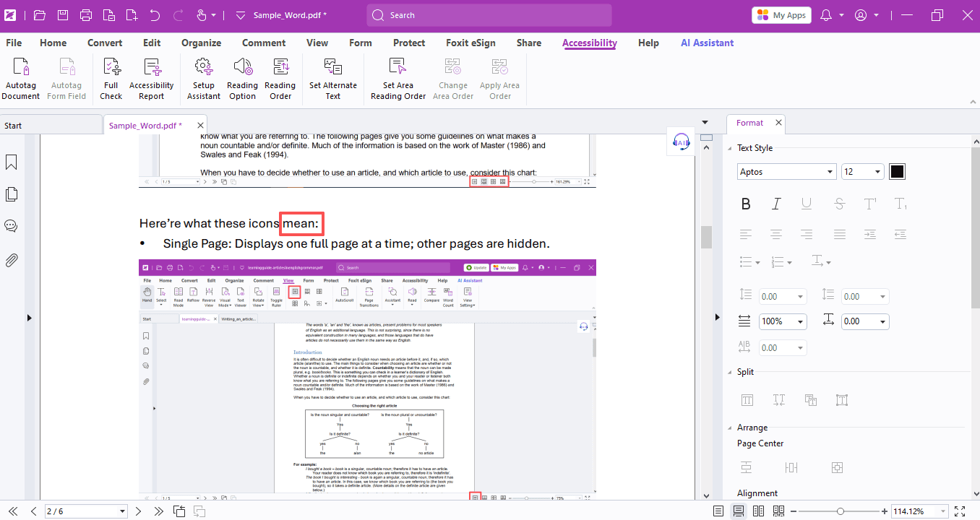Screen dimensions: 980x520
Task: Click Set Alternate Text
Action: (333, 79)
